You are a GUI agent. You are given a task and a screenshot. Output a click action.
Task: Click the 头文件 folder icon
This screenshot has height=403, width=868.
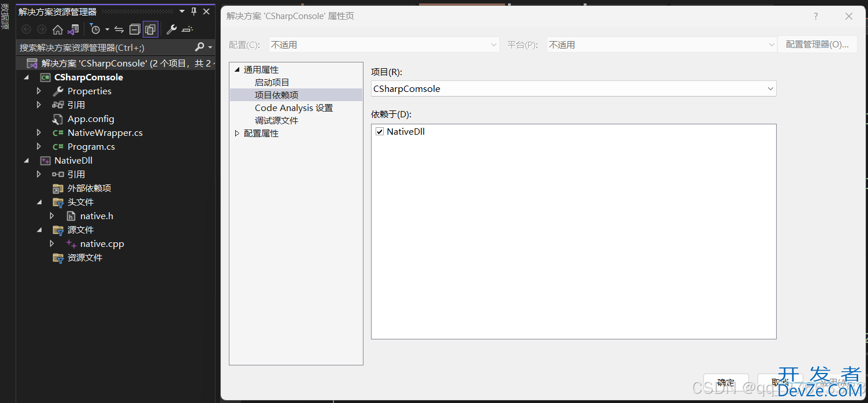[58, 202]
